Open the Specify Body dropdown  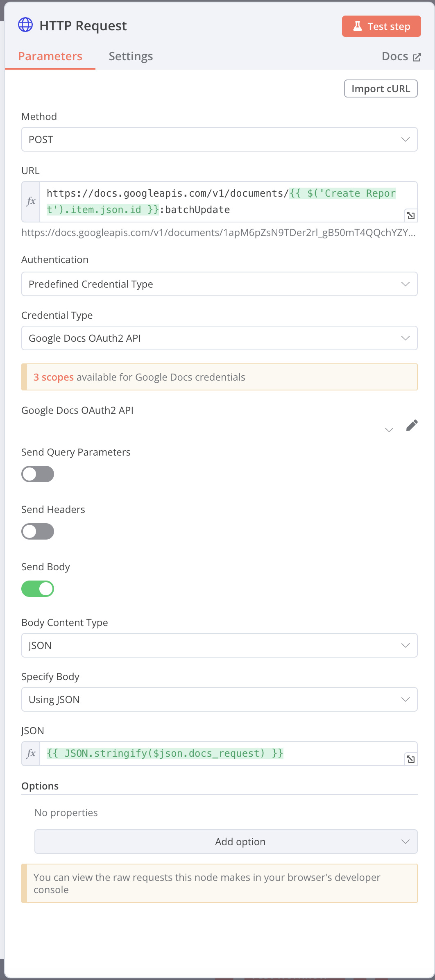pos(219,699)
